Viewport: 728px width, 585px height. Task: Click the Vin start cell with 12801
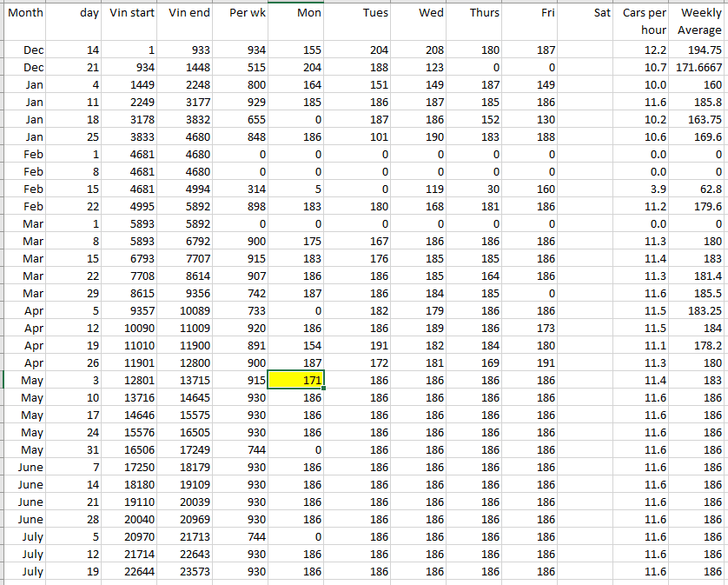[132, 381]
